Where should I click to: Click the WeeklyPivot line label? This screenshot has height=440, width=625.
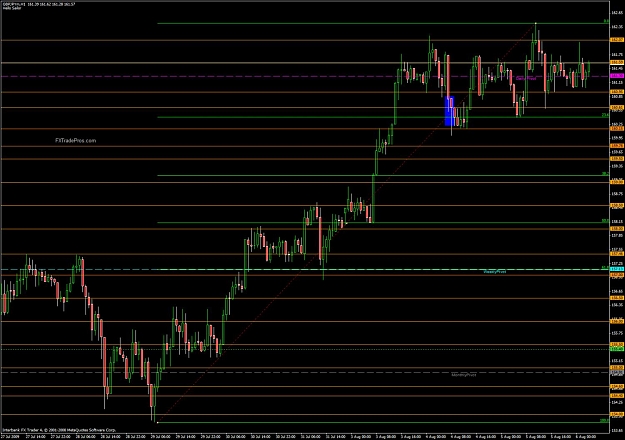pyautogui.click(x=495, y=272)
